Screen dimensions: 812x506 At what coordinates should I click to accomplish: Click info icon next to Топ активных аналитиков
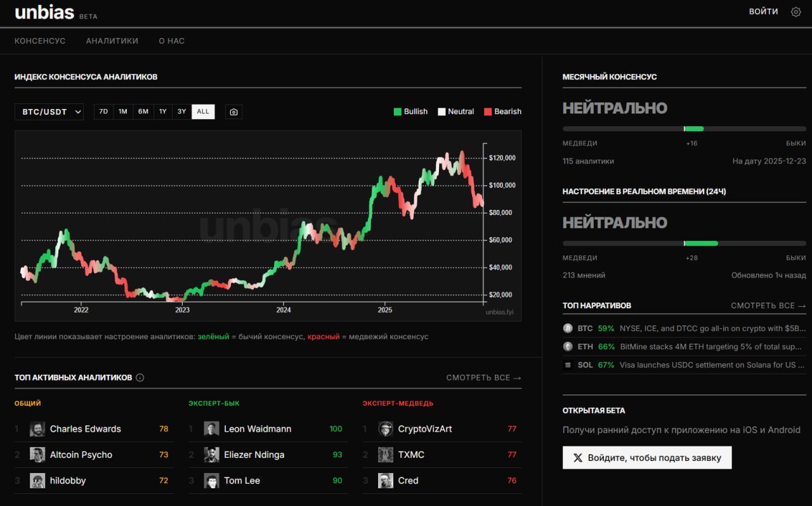(140, 378)
